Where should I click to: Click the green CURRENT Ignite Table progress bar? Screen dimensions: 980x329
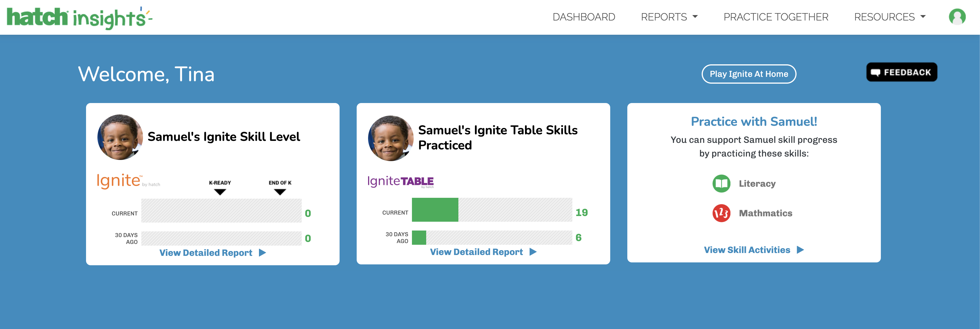pyautogui.click(x=435, y=210)
